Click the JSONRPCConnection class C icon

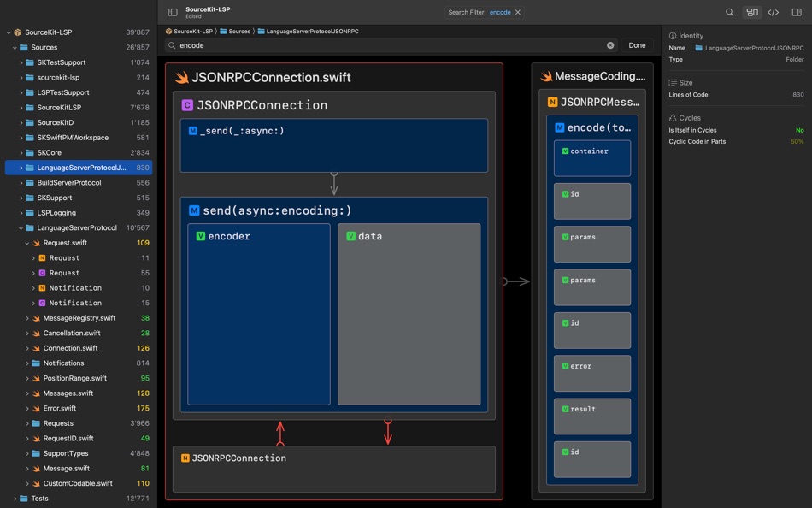[x=187, y=105]
